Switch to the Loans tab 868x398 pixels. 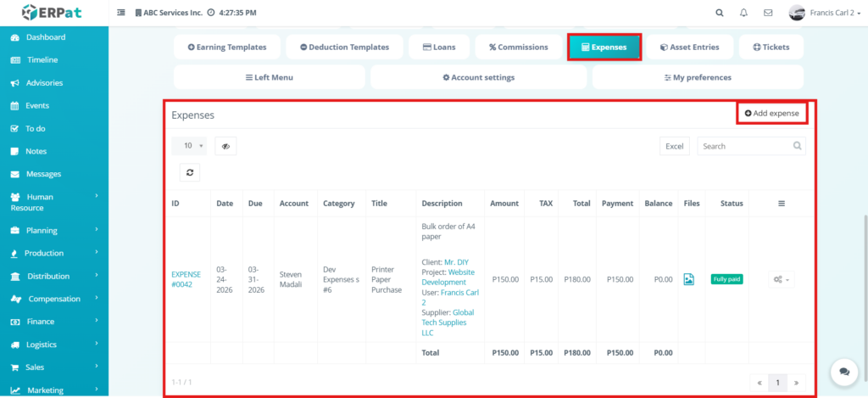click(x=438, y=48)
